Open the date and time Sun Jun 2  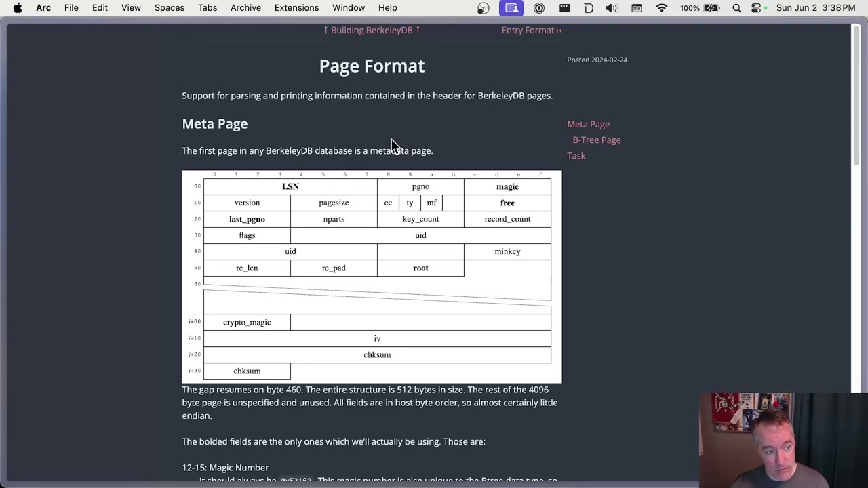816,8
